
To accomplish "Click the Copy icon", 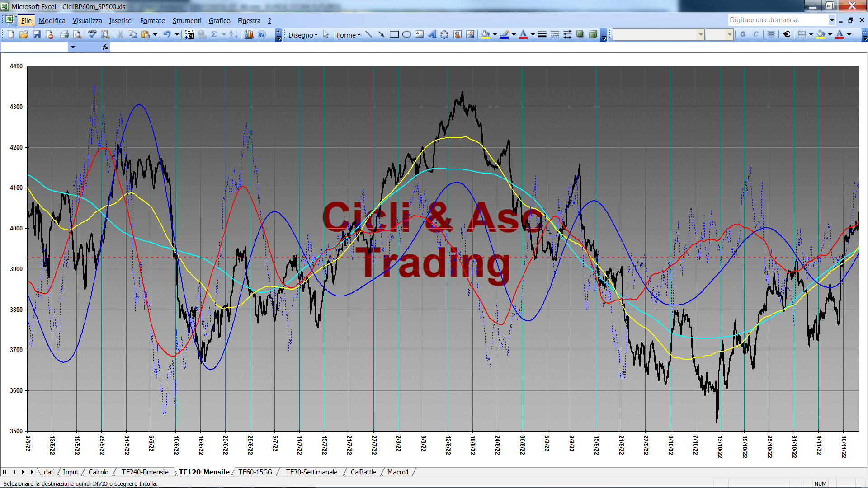I will [x=133, y=34].
